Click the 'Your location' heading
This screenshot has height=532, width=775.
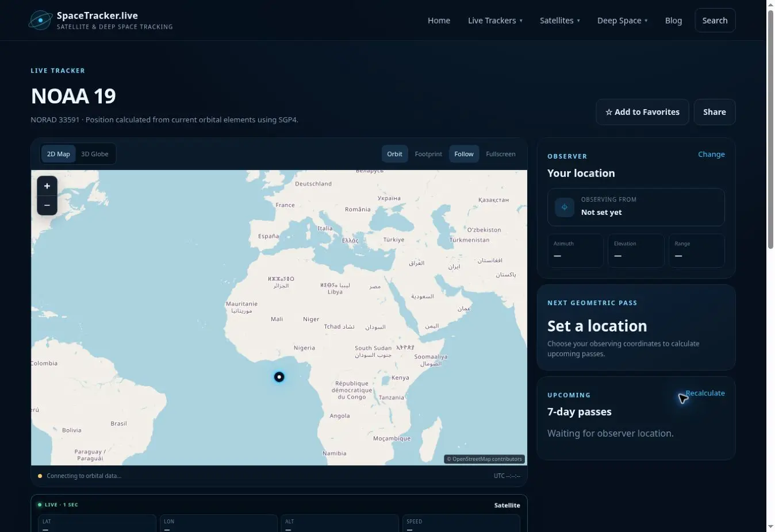[x=581, y=174]
